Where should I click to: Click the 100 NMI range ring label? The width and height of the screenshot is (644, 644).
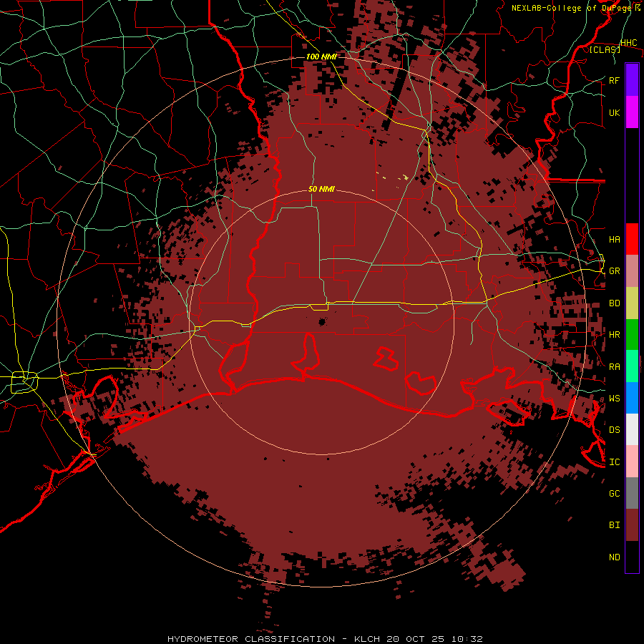321,57
